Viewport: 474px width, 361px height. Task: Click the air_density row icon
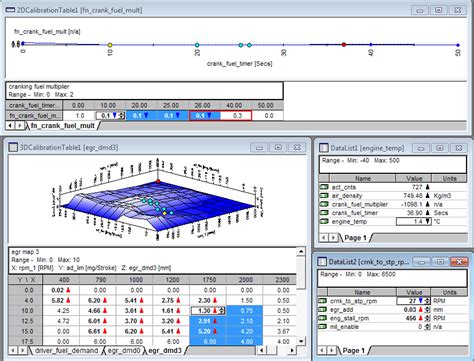tap(324, 196)
